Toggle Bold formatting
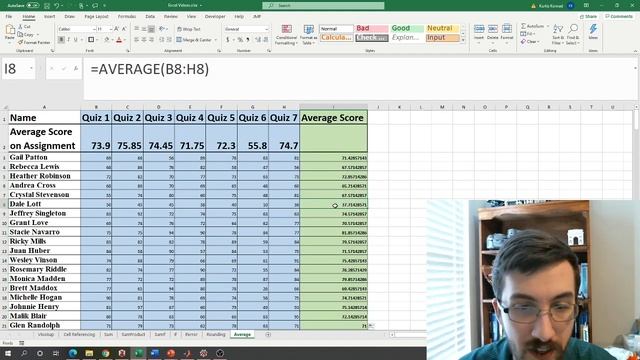This screenshot has height=360, width=640. [61, 40]
